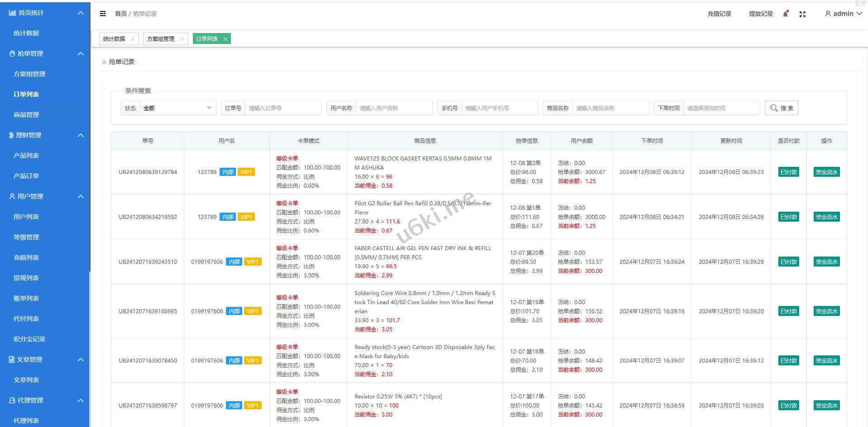Switch to the 统计数据 tab
Image resolution: width=868 pixels, height=427 pixels.
(x=114, y=39)
